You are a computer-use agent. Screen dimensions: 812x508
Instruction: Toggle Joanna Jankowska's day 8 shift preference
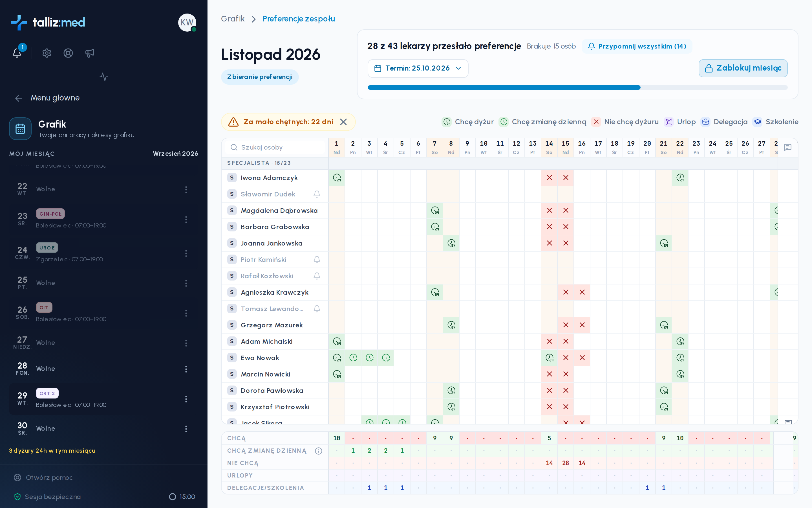click(x=451, y=243)
